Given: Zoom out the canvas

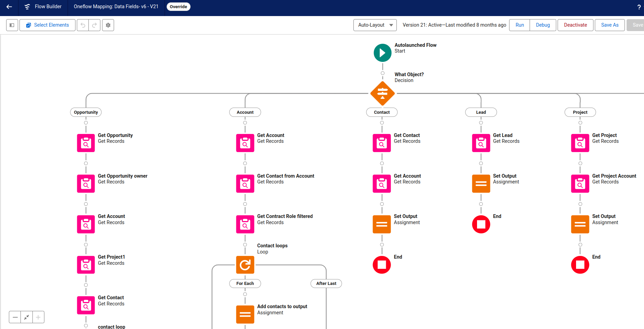Looking at the screenshot, I should tap(15, 317).
